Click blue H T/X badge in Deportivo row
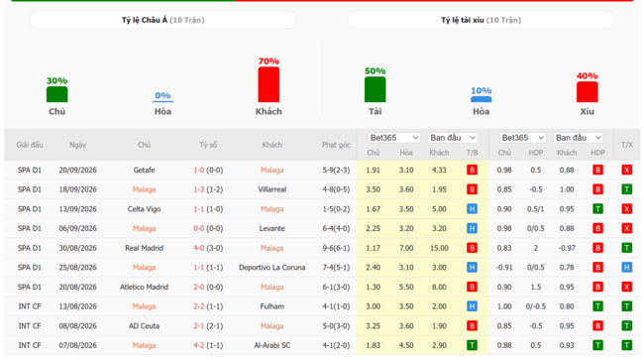Viewport: 644px width, 358px height. [627, 268]
